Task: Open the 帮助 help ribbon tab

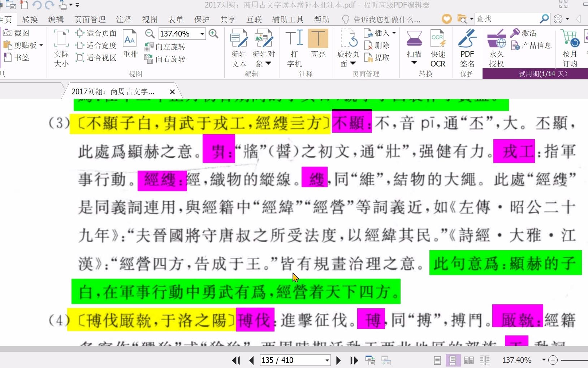Action: tap(322, 19)
